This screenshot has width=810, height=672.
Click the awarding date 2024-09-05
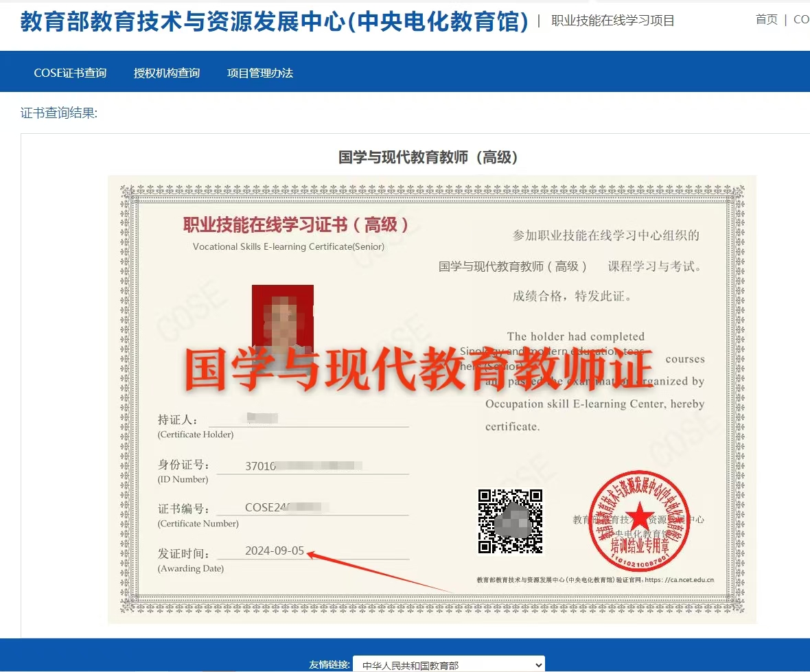coord(275,551)
